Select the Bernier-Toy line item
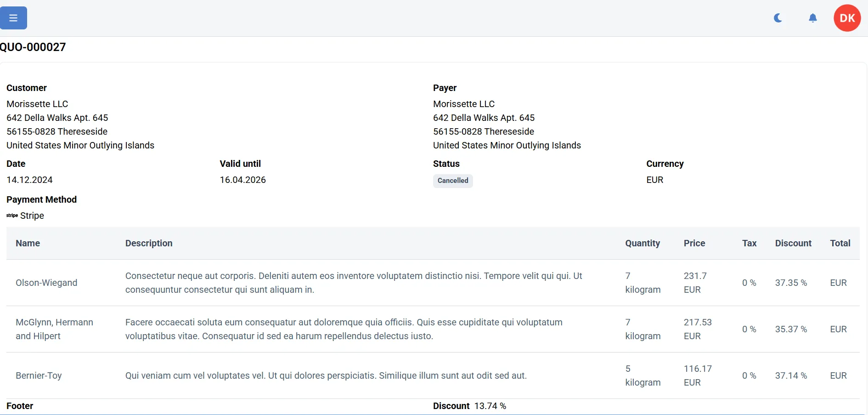 coord(39,375)
